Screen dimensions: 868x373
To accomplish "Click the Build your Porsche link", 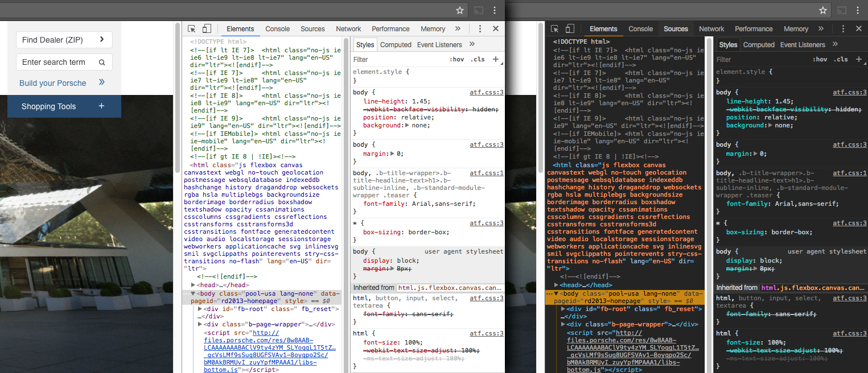I will [x=53, y=83].
